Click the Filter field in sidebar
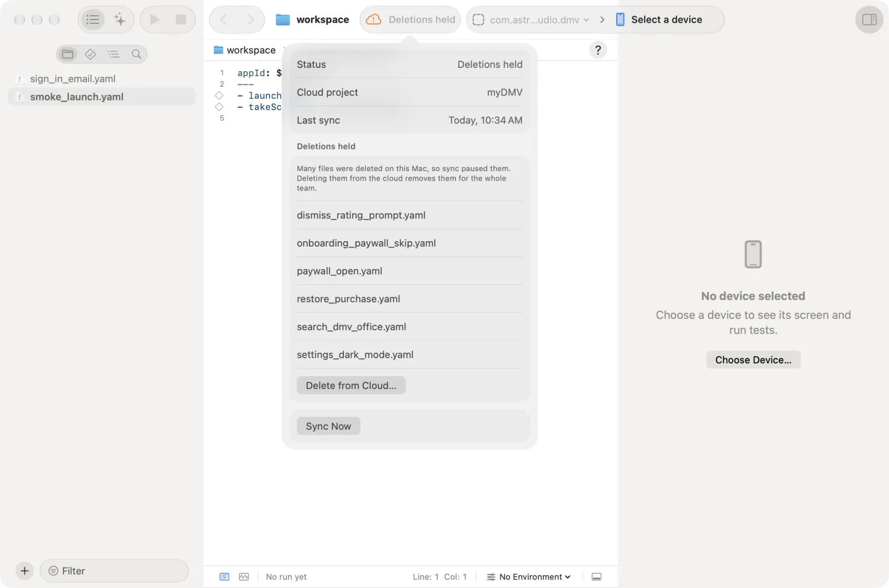The height and width of the screenshot is (588, 889). tap(114, 571)
